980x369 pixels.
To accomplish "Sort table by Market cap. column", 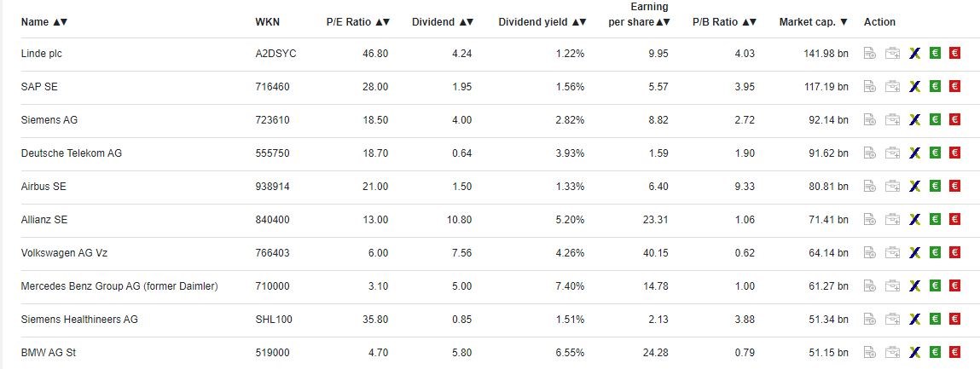I will [813, 22].
